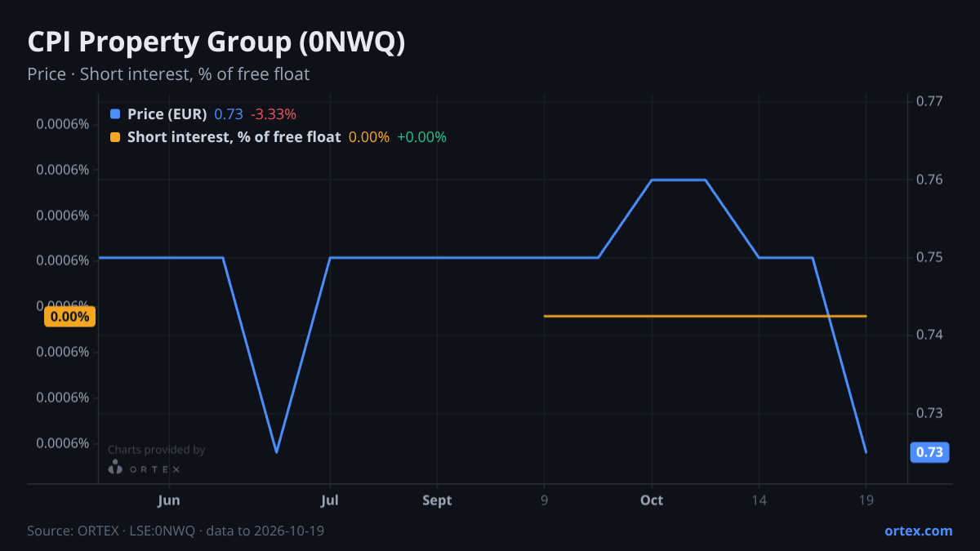Click the Charts provided by caption
Image resolution: width=980 pixels, height=551 pixels.
156,450
